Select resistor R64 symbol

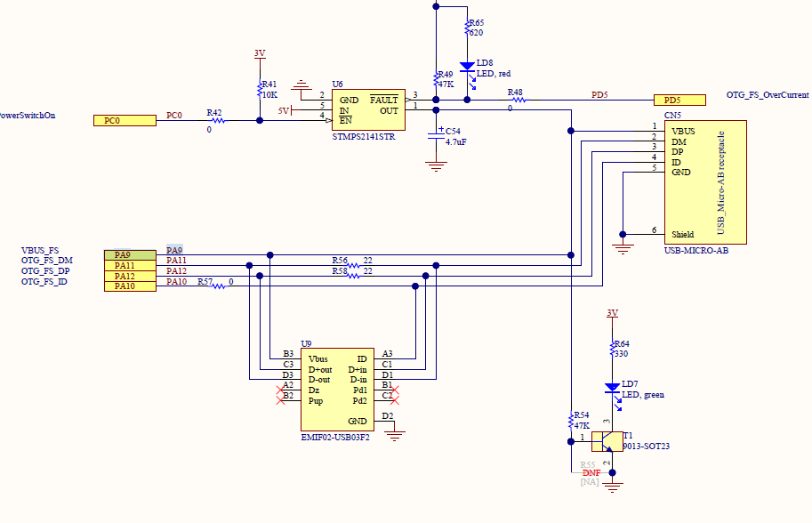[x=612, y=349]
